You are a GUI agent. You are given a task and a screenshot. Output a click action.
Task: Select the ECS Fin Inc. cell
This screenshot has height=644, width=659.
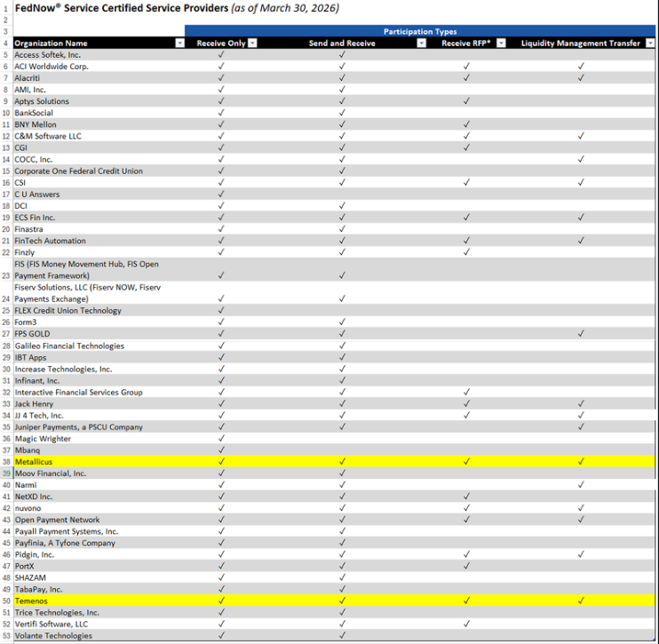click(x=99, y=218)
